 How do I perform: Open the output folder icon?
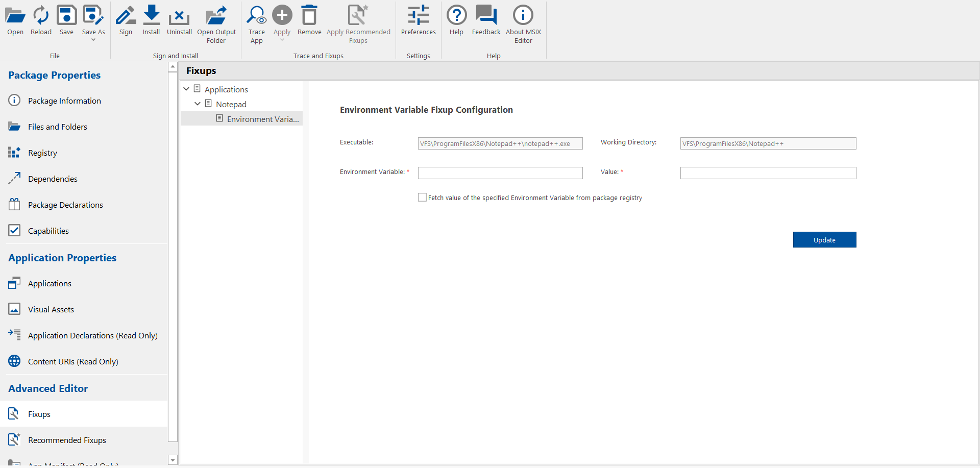coord(216,16)
